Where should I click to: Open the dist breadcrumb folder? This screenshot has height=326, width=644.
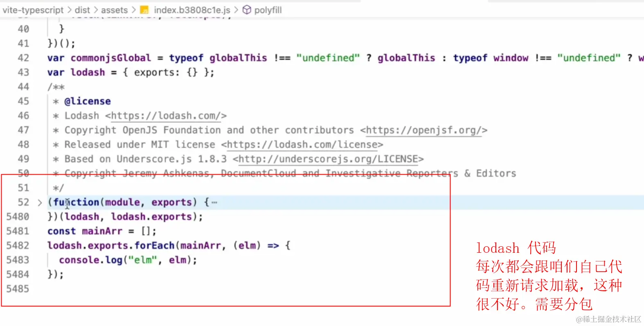[82, 10]
